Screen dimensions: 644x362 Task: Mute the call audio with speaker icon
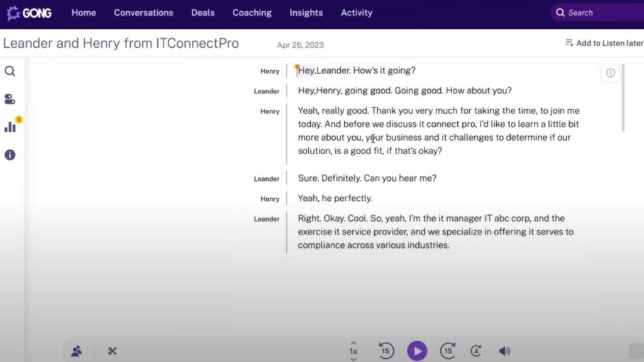click(504, 351)
